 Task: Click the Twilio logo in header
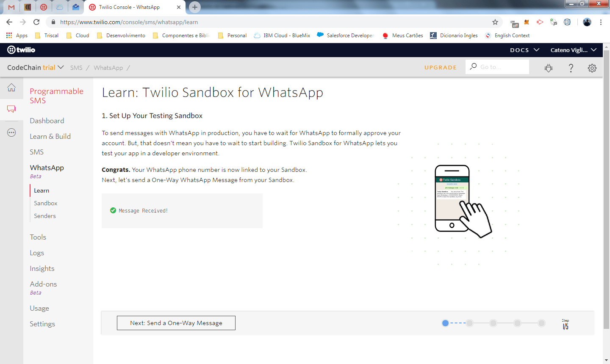coord(21,50)
